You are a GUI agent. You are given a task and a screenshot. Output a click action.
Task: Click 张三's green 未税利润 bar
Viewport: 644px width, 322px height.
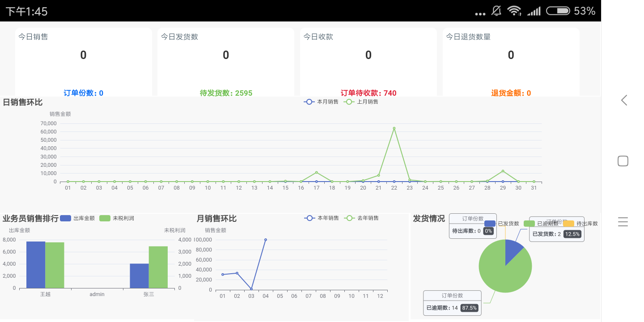[158, 267]
